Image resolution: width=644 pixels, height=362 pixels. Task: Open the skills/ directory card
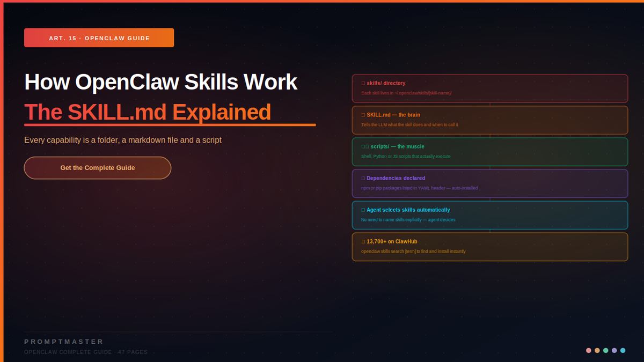[490, 88]
